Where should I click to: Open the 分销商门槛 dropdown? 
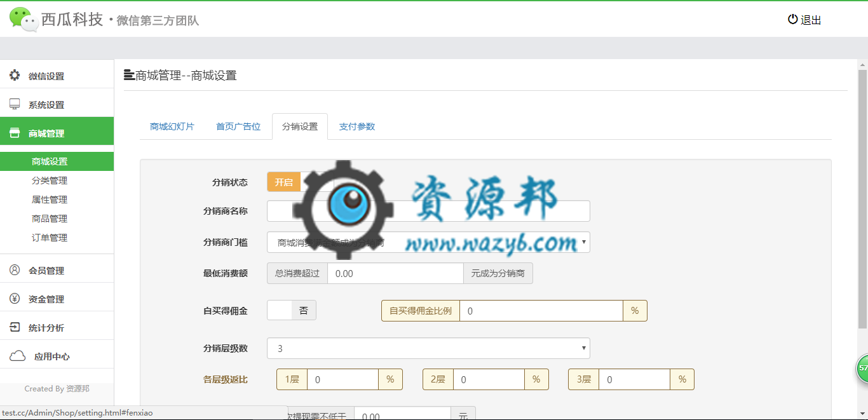[x=428, y=242]
